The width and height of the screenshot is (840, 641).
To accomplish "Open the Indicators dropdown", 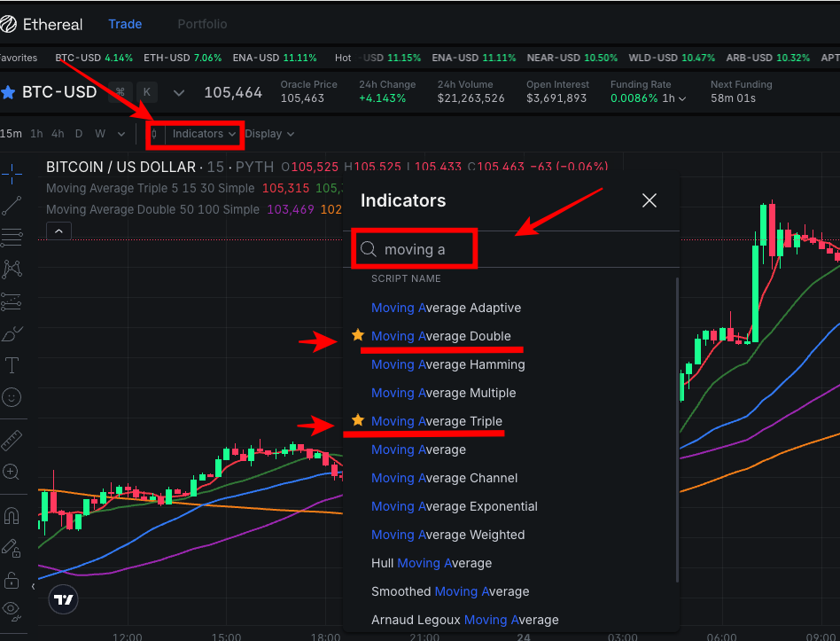I will pyautogui.click(x=204, y=134).
